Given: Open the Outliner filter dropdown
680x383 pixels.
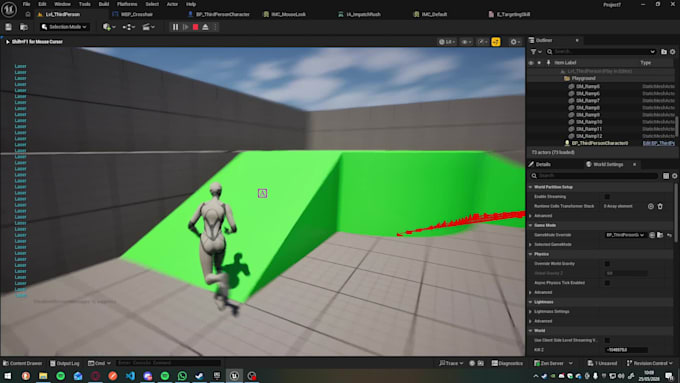Looking at the screenshot, I should point(536,52).
